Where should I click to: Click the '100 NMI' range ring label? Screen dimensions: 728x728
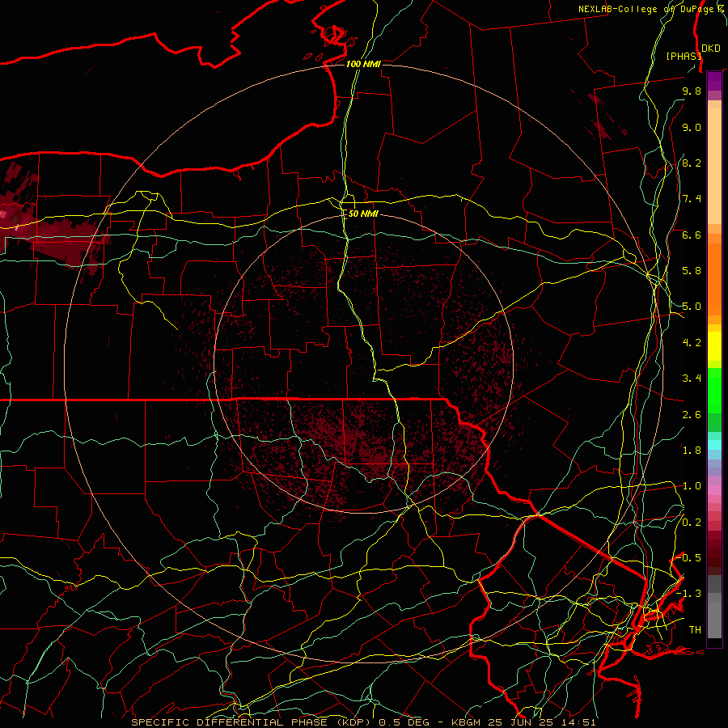[363, 64]
